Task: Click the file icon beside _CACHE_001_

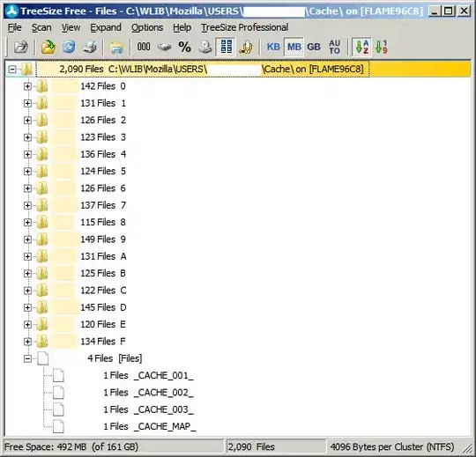Action: [58, 376]
